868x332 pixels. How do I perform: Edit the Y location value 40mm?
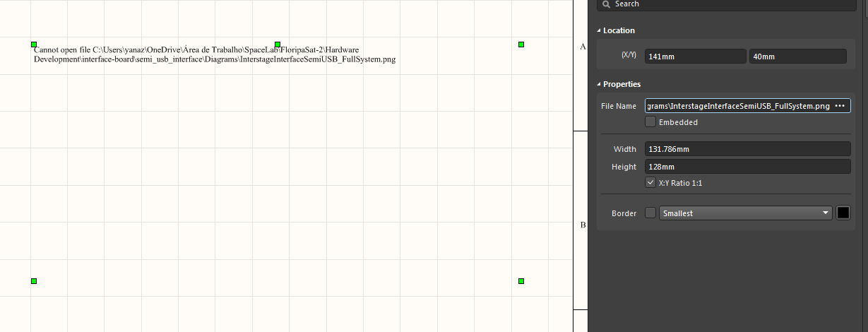(797, 57)
